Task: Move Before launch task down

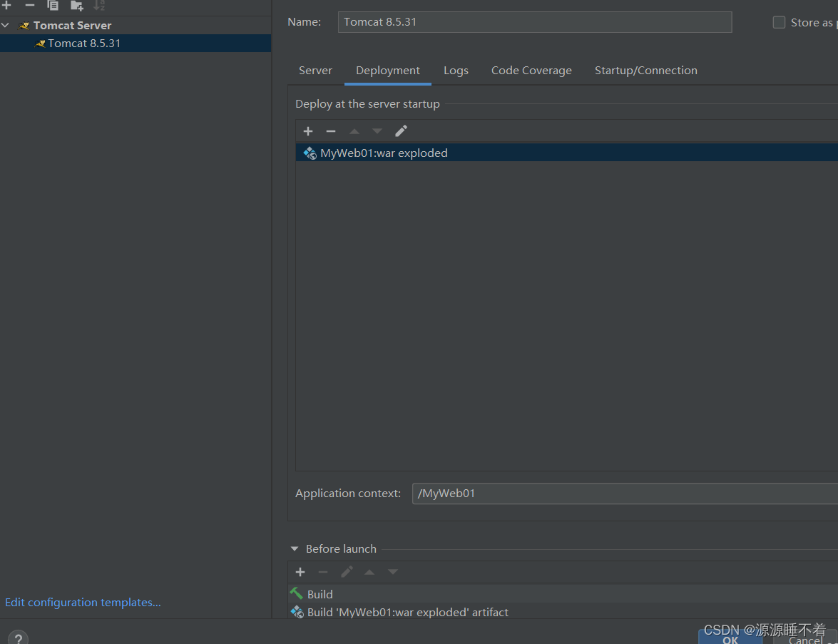Action: [x=393, y=572]
